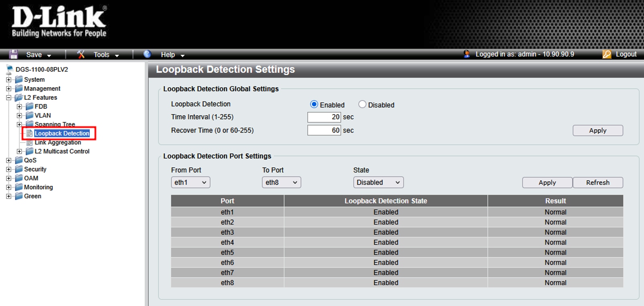Screen dimensions: 644x306
Task: Expand the System tree node
Action: pyautogui.click(x=9, y=80)
